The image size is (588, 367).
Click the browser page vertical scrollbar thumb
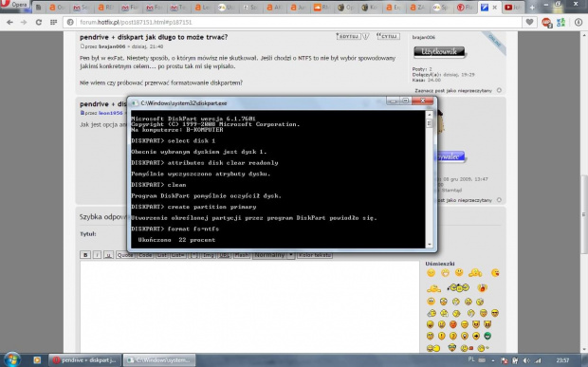(x=584, y=214)
